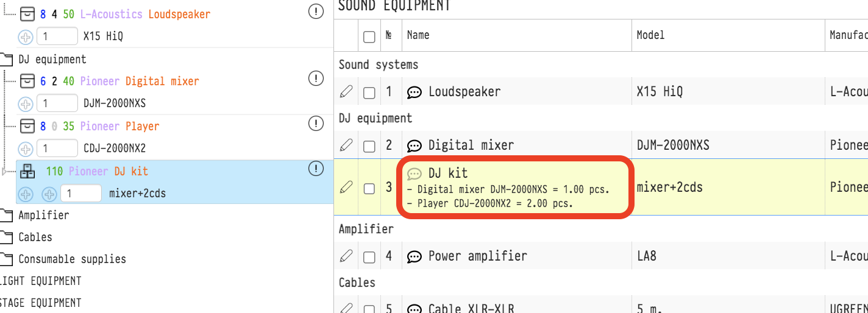This screenshot has width=868, height=313.
Task: Click the Model column header
Action: [650, 35]
